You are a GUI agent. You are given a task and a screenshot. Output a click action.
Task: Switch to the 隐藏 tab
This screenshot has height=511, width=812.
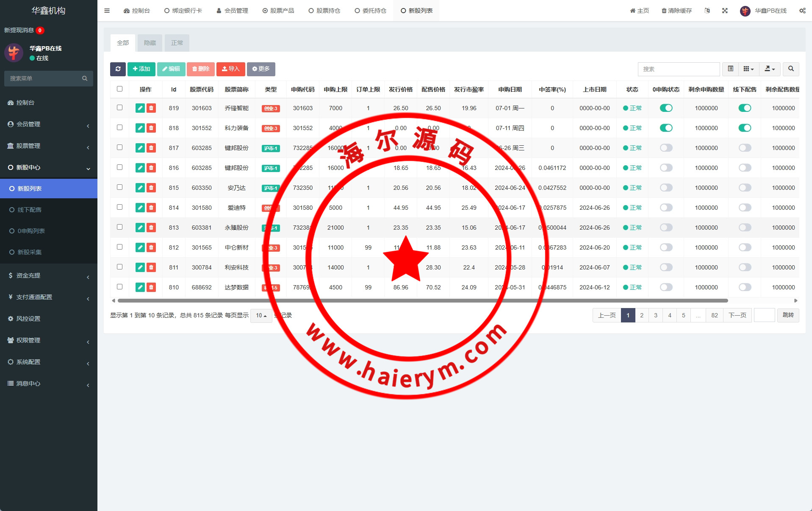(x=150, y=43)
